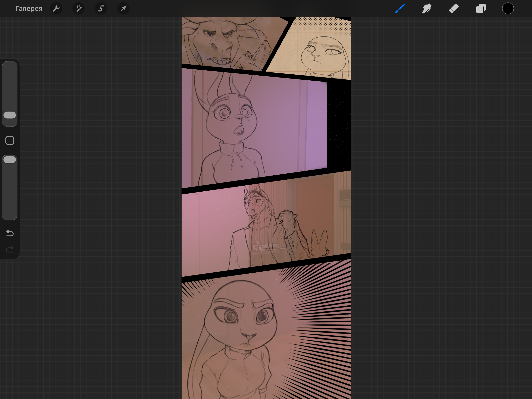Click the brush size slider handle
Image resolution: width=532 pixels, height=399 pixels.
click(10, 115)
